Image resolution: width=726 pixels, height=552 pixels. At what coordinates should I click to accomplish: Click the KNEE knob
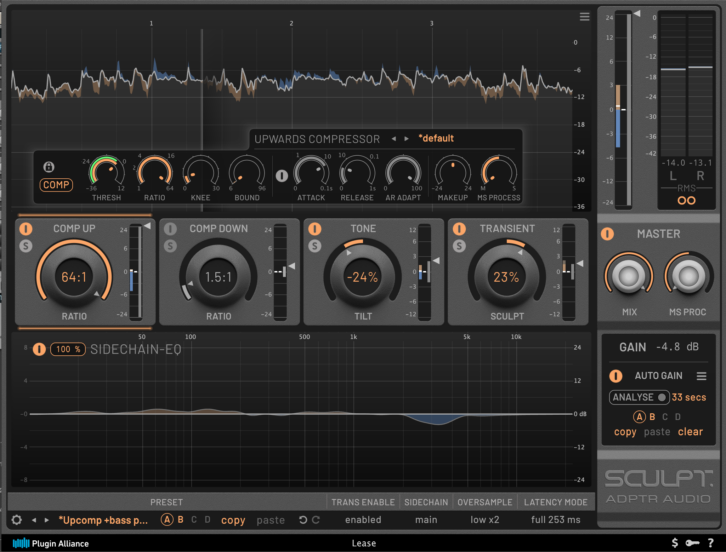(200, 173)
